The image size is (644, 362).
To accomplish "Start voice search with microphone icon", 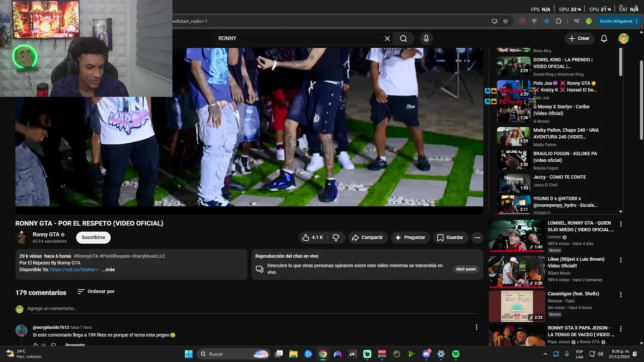I will pyautogui.click(x=426, y=38).
